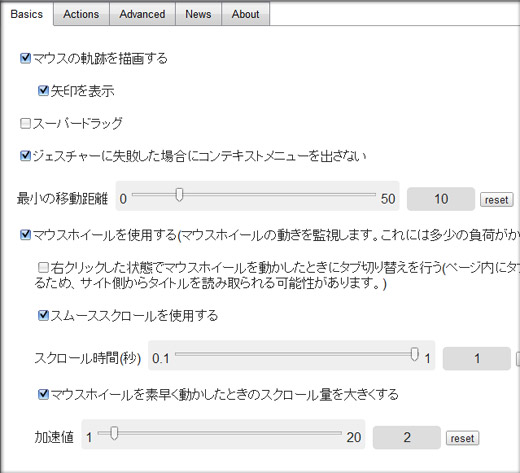This screenshot has width=520, height=473.
Task: Go to the News tab
Action: [x=198, y=14]
